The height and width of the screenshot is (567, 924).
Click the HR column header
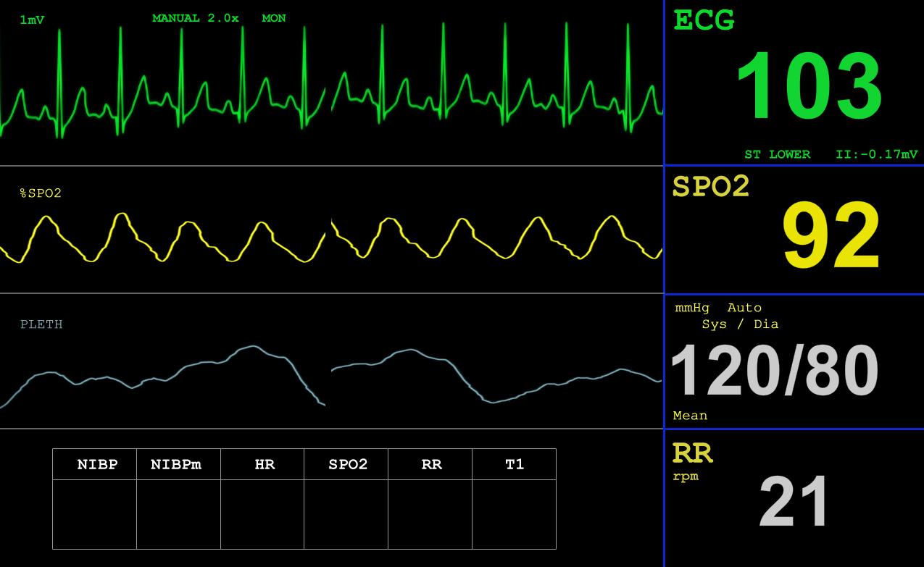(265, 465)
